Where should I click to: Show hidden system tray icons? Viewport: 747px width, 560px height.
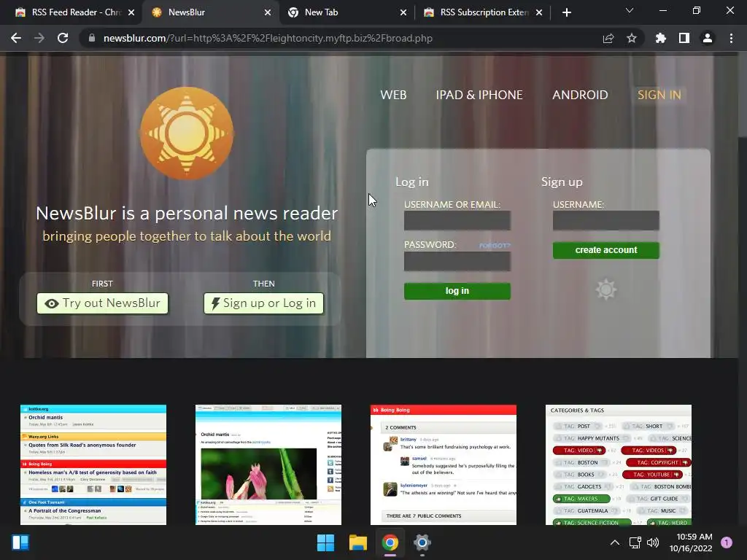tap(615, 542)
